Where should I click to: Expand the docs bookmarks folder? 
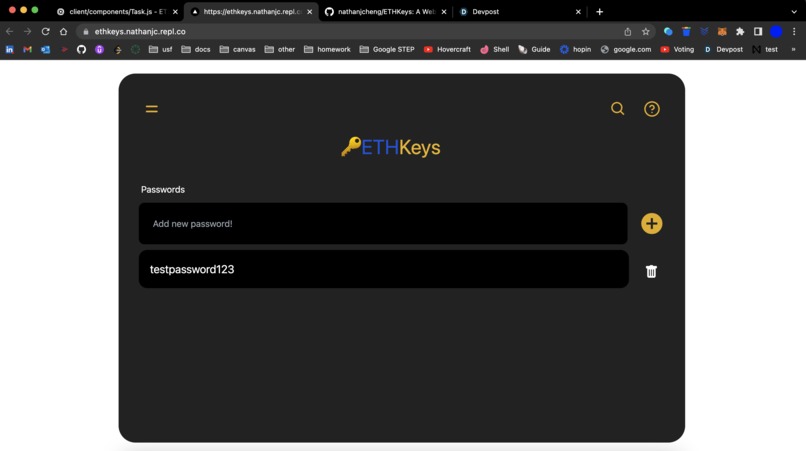click(x=196, y=49)
